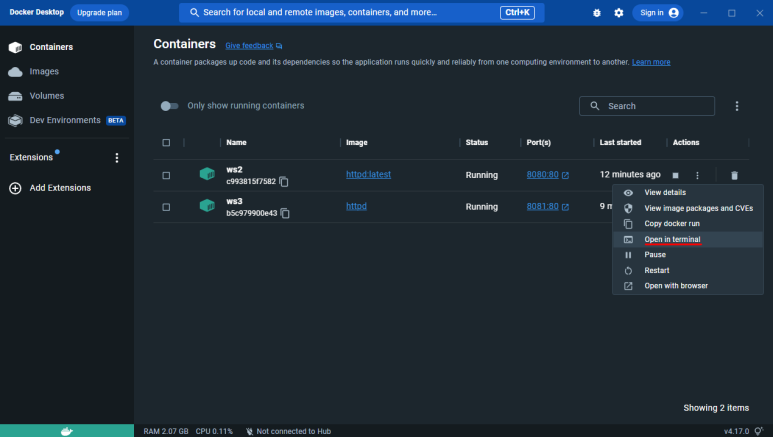The width and height of the screenshot is (773, 437).
Task: Sort by the Port(s) column header
Action: [x=538, y=143]
